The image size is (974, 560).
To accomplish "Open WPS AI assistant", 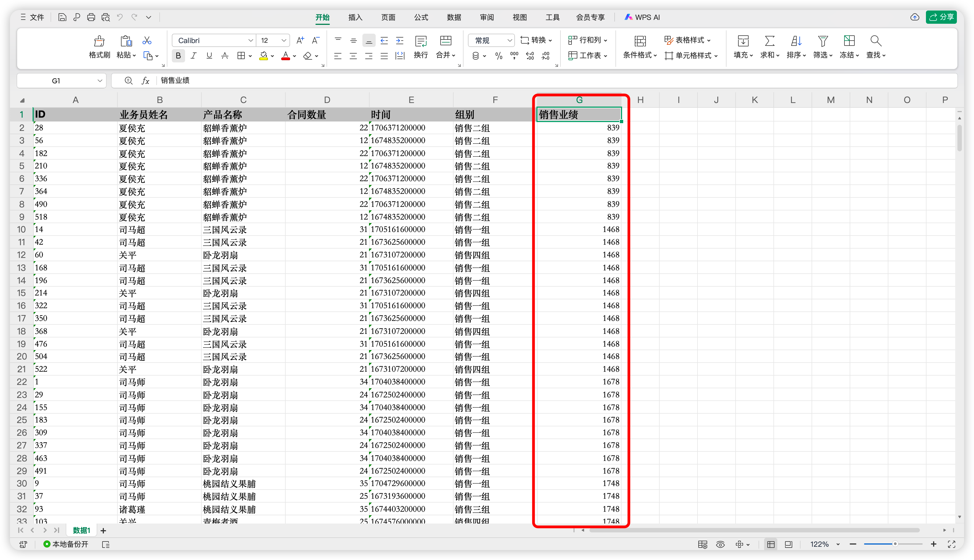I will 642,17.
